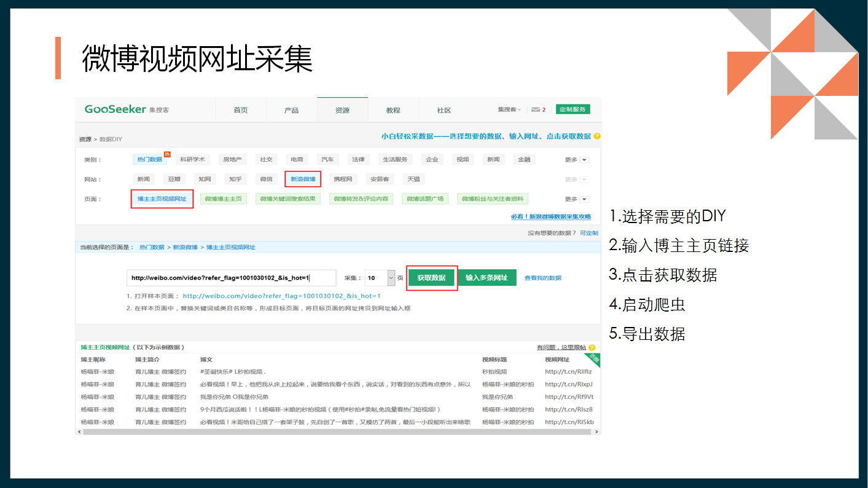The image size is (868, 488).
Task: Click the scrollbar right arrow
Action: 596,432
